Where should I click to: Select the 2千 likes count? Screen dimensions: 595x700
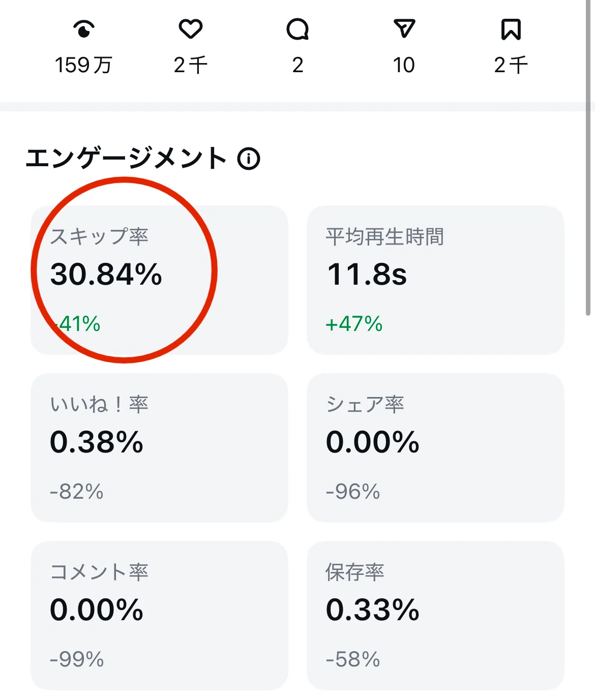[191, 65]
